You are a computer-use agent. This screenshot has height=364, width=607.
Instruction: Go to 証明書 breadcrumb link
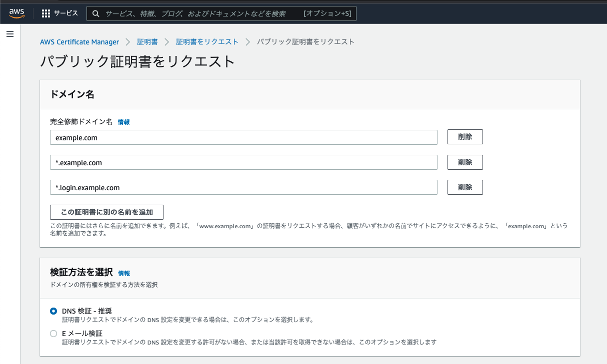(147, 42)
